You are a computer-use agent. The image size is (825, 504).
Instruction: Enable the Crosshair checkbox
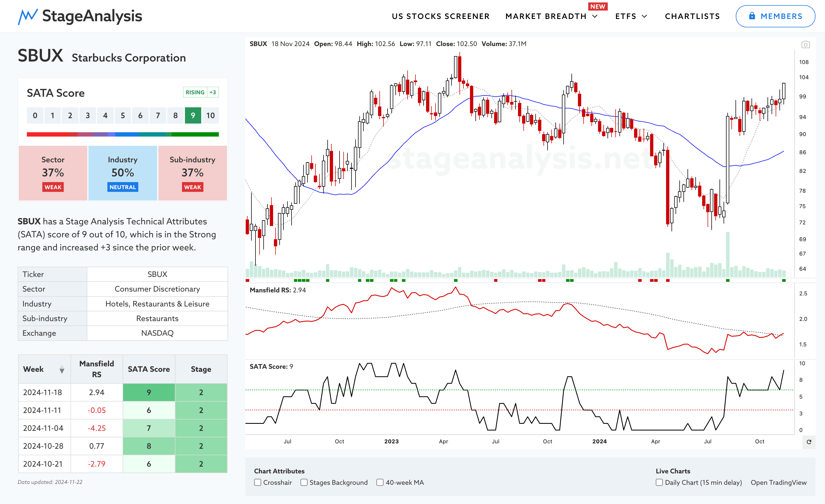(257, 482)
